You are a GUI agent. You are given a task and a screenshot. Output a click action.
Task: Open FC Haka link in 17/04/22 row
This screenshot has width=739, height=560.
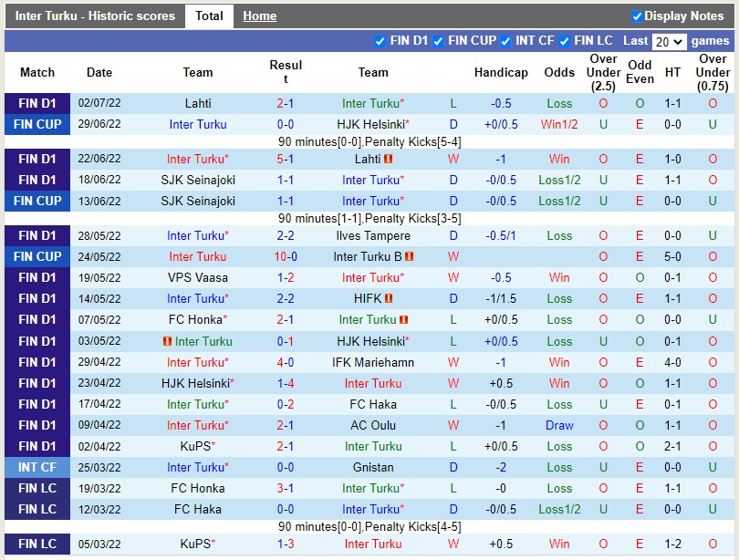373,405
